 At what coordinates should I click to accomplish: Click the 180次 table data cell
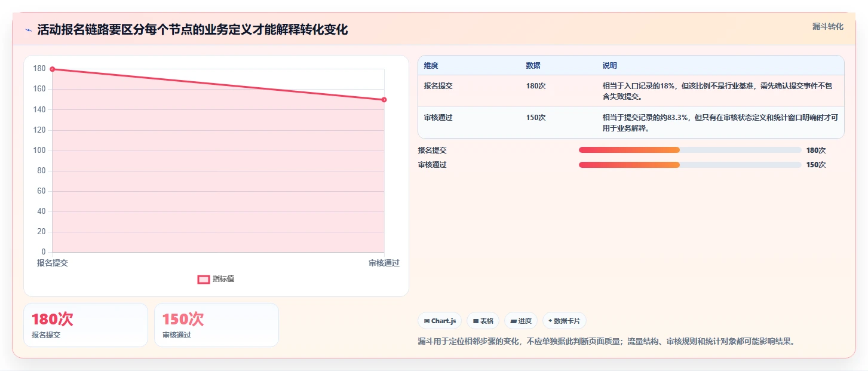click(x=536, y=86)
